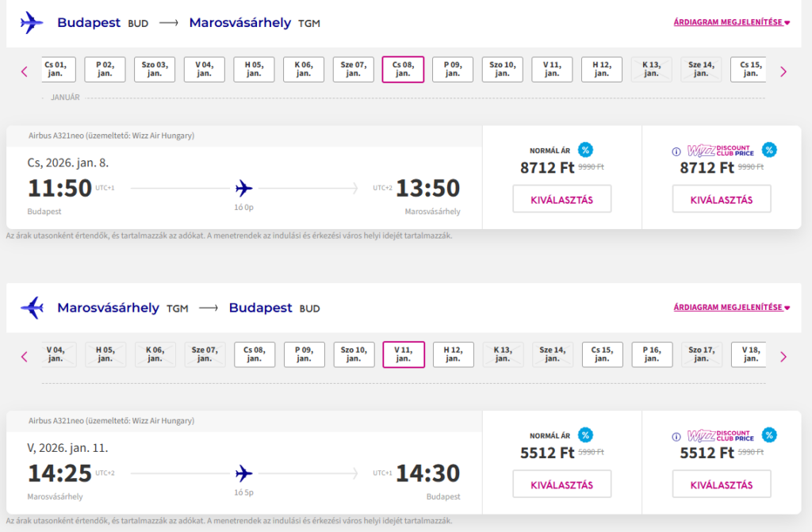Choose outbound normal price 8712 Ft Kiválasztás
Screen dimensions: 812x532
coord(562,199)
